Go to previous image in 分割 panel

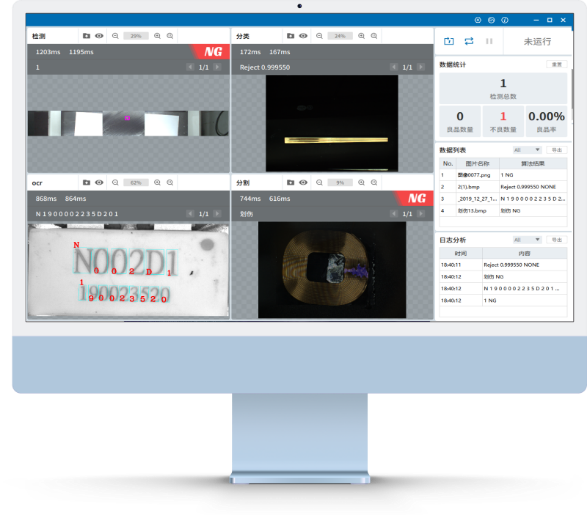pos(394,213)
